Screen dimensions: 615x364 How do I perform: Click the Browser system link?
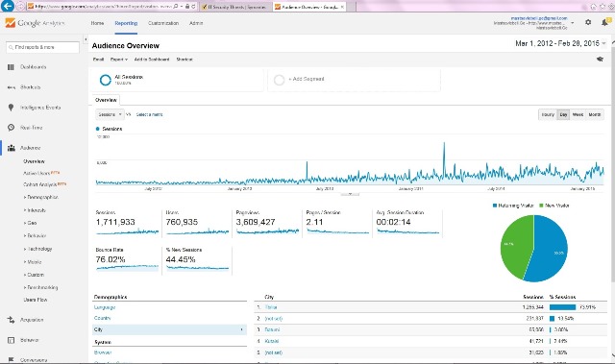click(x=103, y=352)
